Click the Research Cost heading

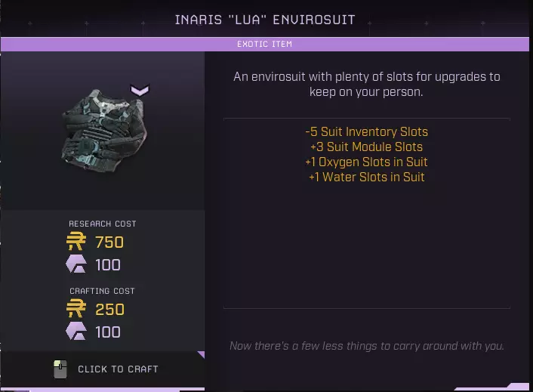coord(103,224)
